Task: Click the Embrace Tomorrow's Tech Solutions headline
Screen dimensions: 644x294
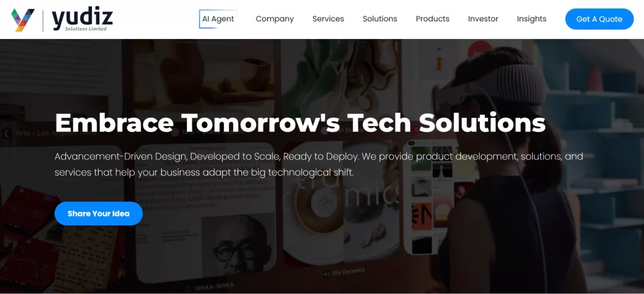Action: 300,123
